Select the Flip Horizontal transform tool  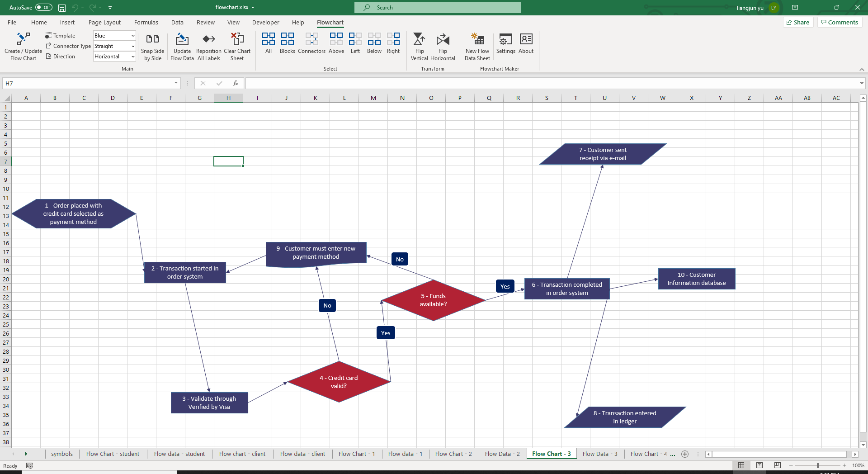pyautogui.click(x=443, y=45)
